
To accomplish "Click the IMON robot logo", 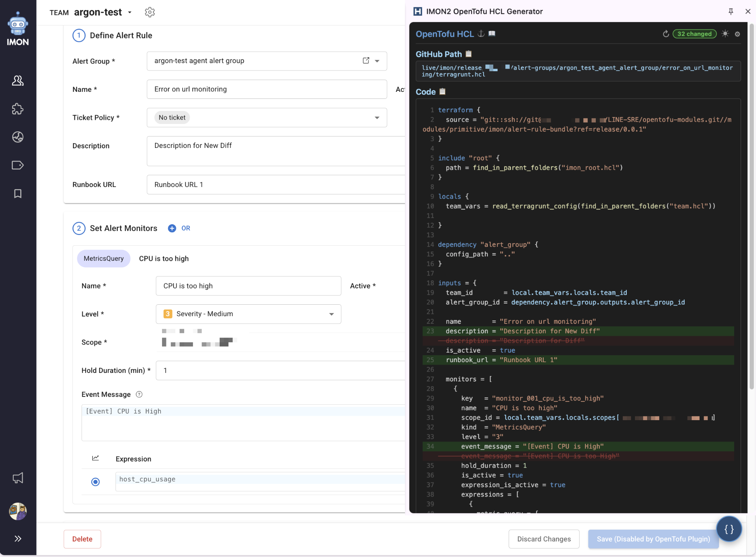I will [18, 29].
